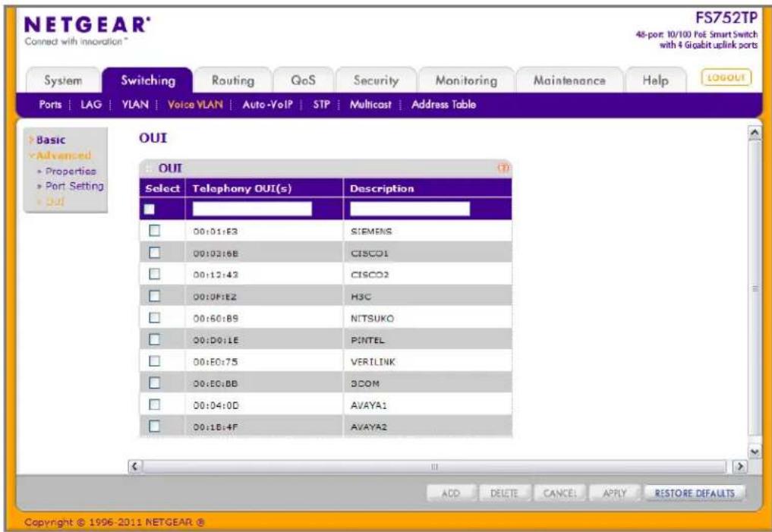
Task: Click the horizontal scrollbar left arrow
Action: pyautogui.click(x=135, y=466)
